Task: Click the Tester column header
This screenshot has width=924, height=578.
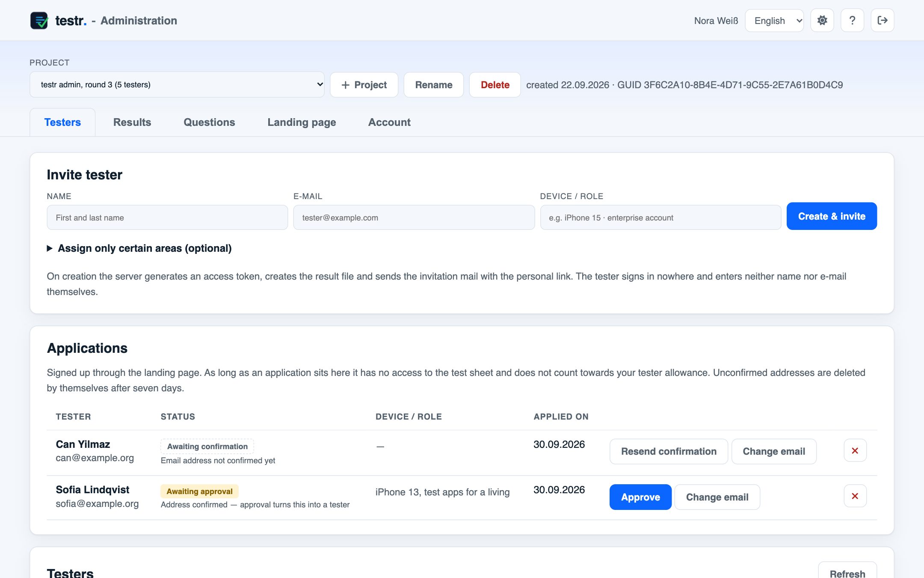Action: point(73,417)
